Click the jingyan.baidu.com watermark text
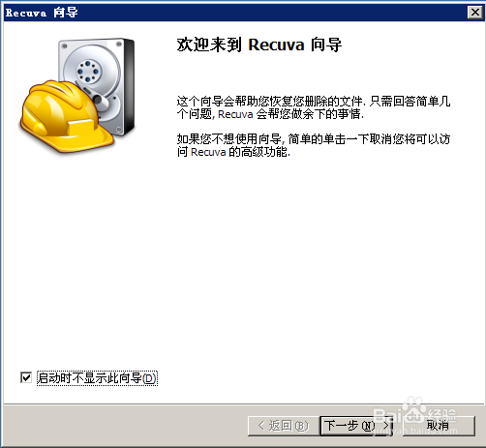The image size is (486, 448). point(416,431)
